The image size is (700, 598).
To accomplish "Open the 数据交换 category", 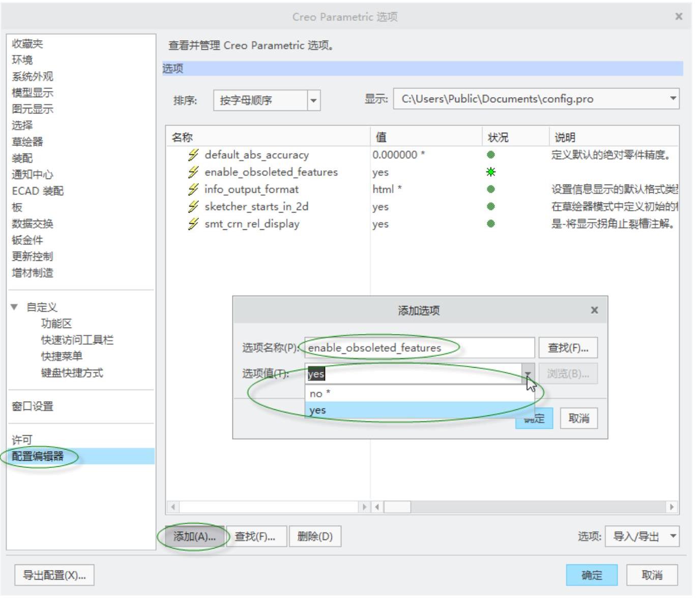I will coord(33,224).
